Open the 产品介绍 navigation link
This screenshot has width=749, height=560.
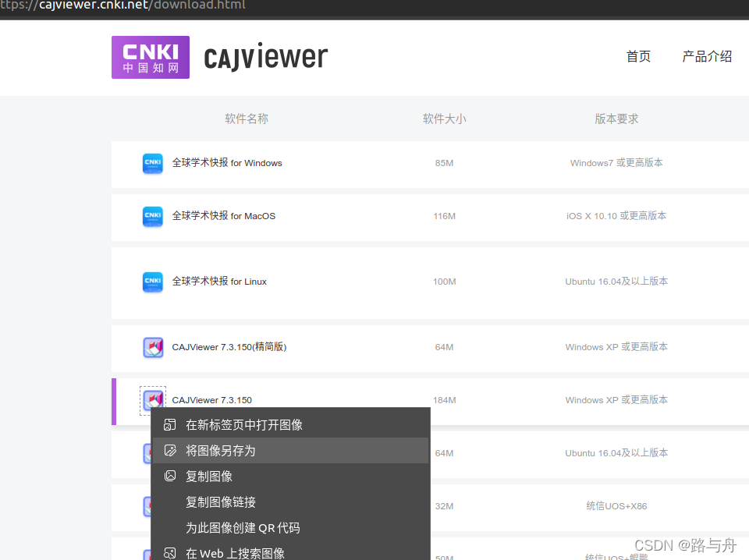pos(707,56)
